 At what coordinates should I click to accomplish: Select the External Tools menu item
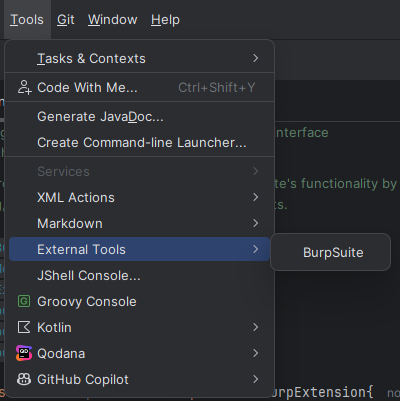point(139,249)
